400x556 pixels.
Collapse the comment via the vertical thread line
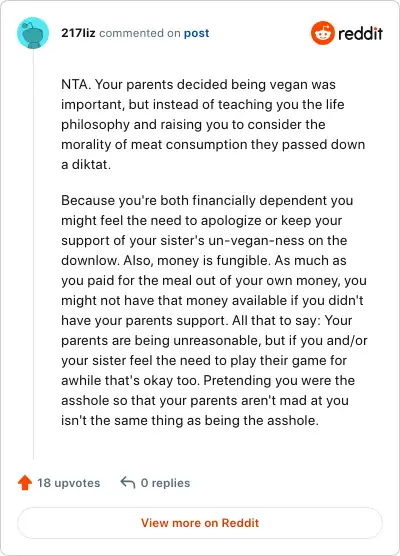(x=33, y=255)
